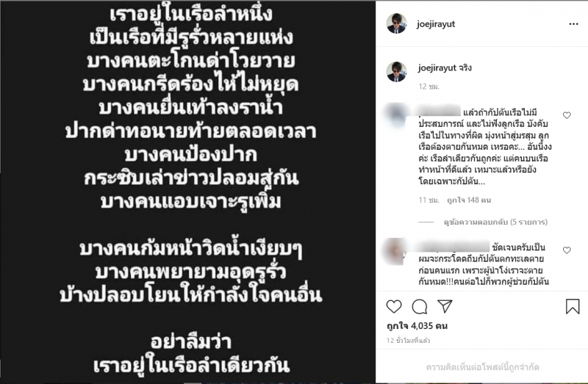Viewport: 588px width, 384px height.
Task: Click the black Thai text post image
Action: (x=188, y=191)
